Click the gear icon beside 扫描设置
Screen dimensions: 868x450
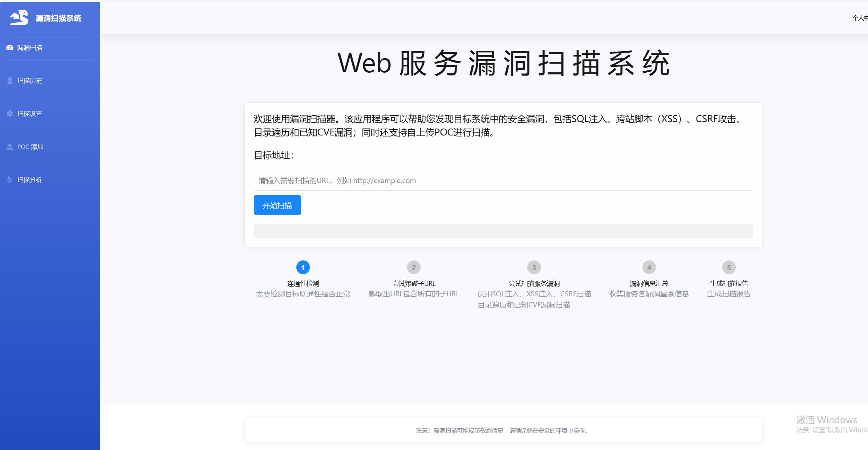tap(10, 114)
